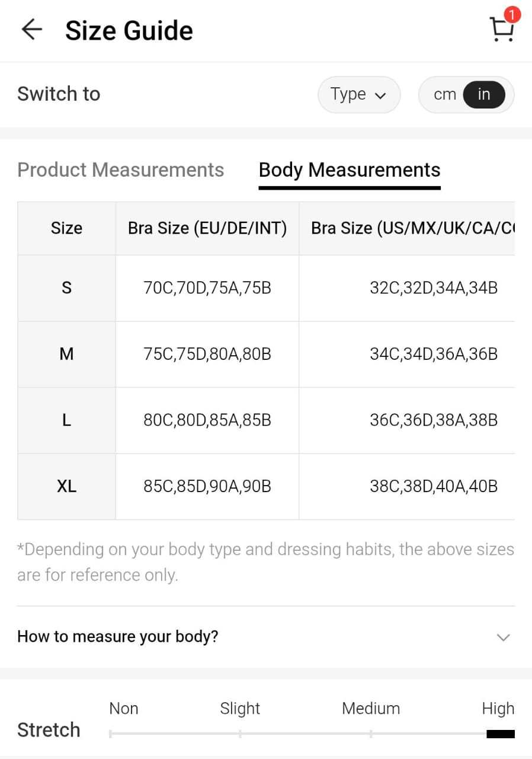
Task: Open the Type dropdown
Action: [358, 94]
